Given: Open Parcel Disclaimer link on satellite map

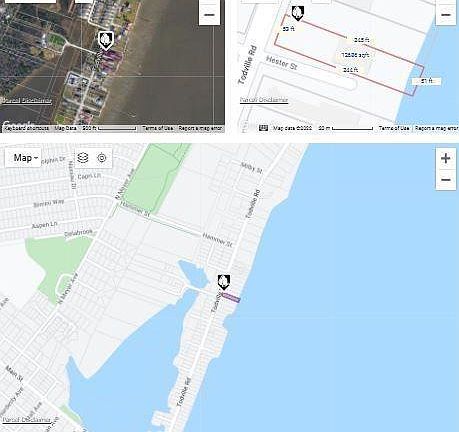Looking at the screenshot, I should pyautogui.click(x=27, y=101).
